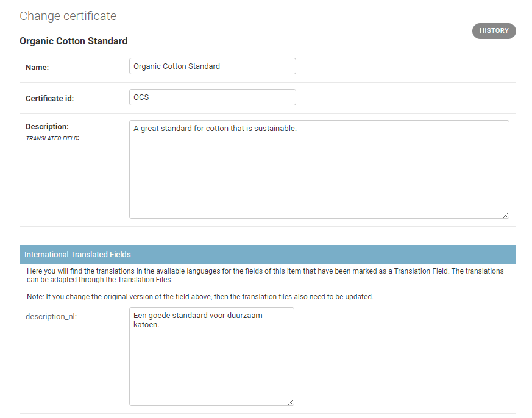Click into the Name input field

pyautogui.click(x=212, y=66)
